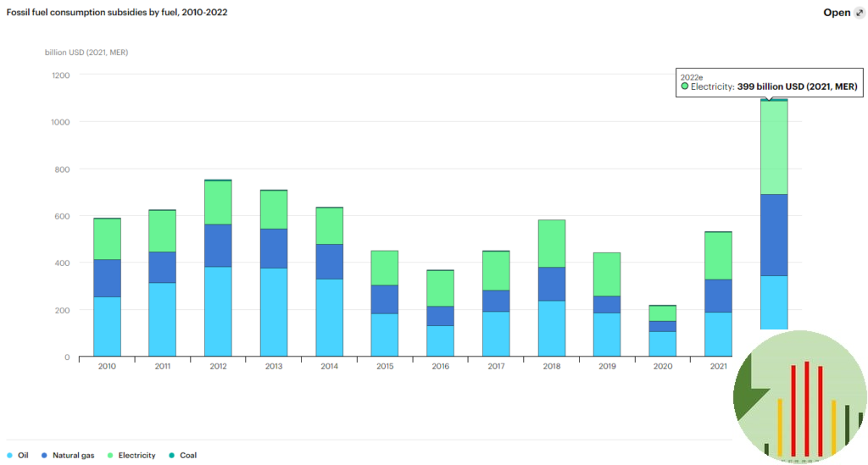
Task: Click the 2022 electricity bar segment
Action: (x=774, y=147)
